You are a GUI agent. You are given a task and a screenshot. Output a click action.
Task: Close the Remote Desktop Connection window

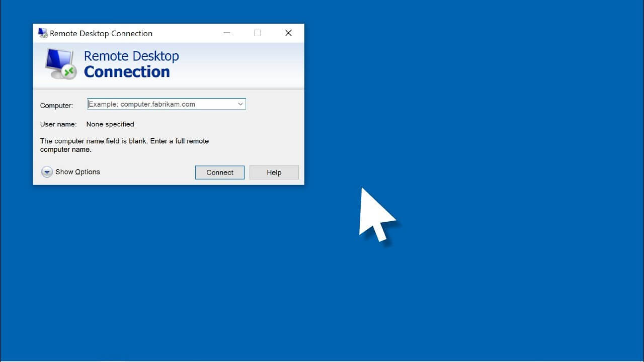coord(288,33)
